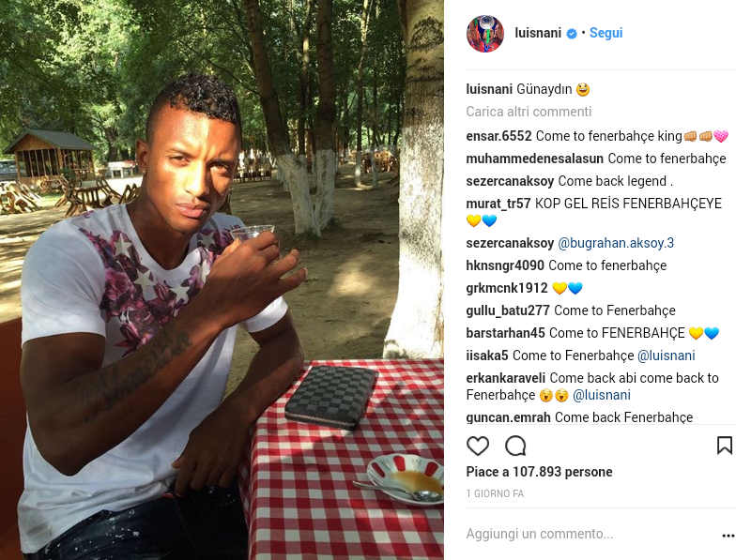Load more comments via Carica altri commenti
751x560 pixels.
coord(529,112)
